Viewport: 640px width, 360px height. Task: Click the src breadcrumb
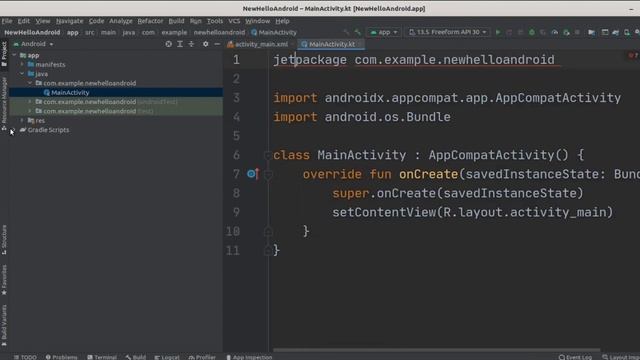(89, 32)
